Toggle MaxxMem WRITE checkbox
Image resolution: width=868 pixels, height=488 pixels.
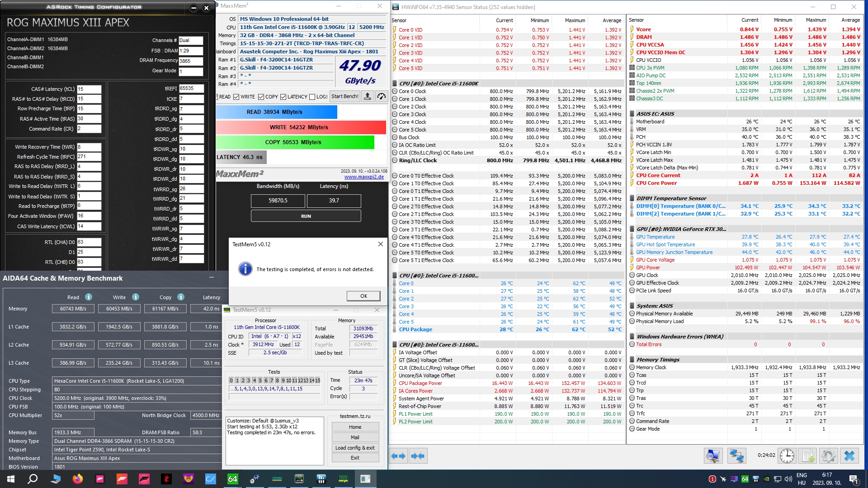(x=236, y=97)
